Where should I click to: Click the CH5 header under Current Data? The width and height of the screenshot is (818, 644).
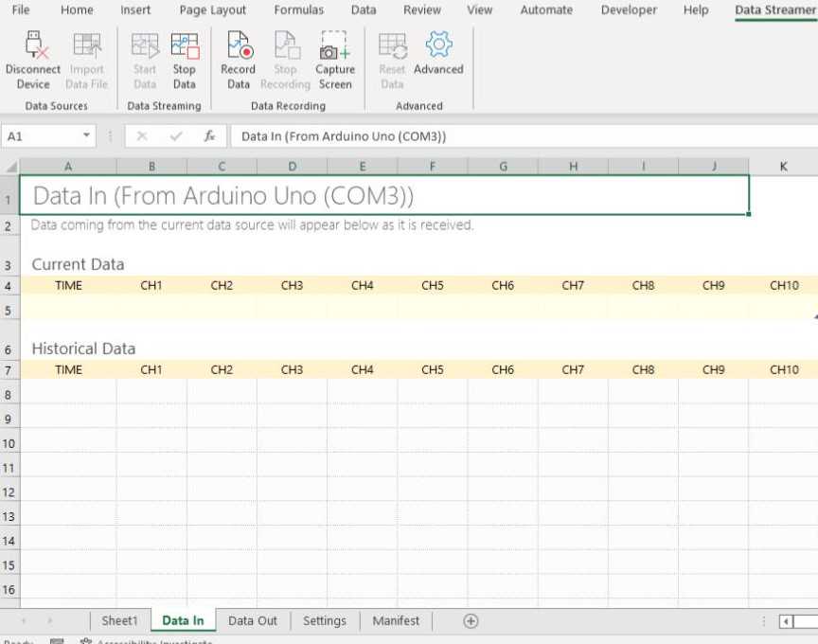tap(433, 285)
